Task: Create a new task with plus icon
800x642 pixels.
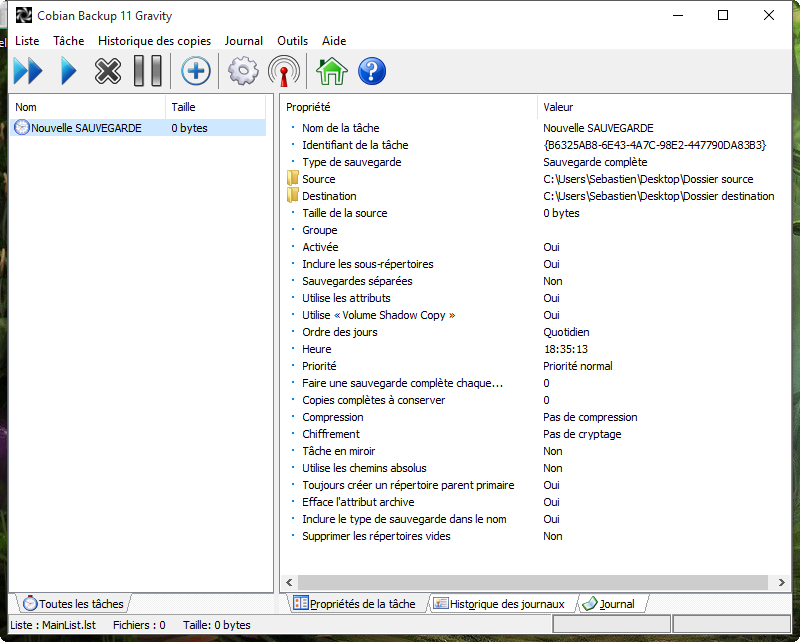Action: [x=196, y=71]
